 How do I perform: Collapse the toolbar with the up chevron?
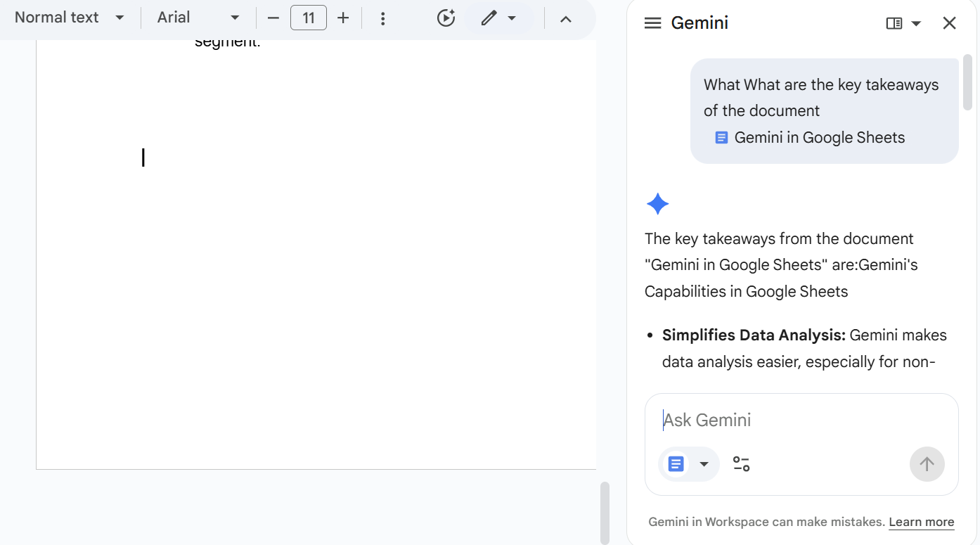(x=566, y=18)
